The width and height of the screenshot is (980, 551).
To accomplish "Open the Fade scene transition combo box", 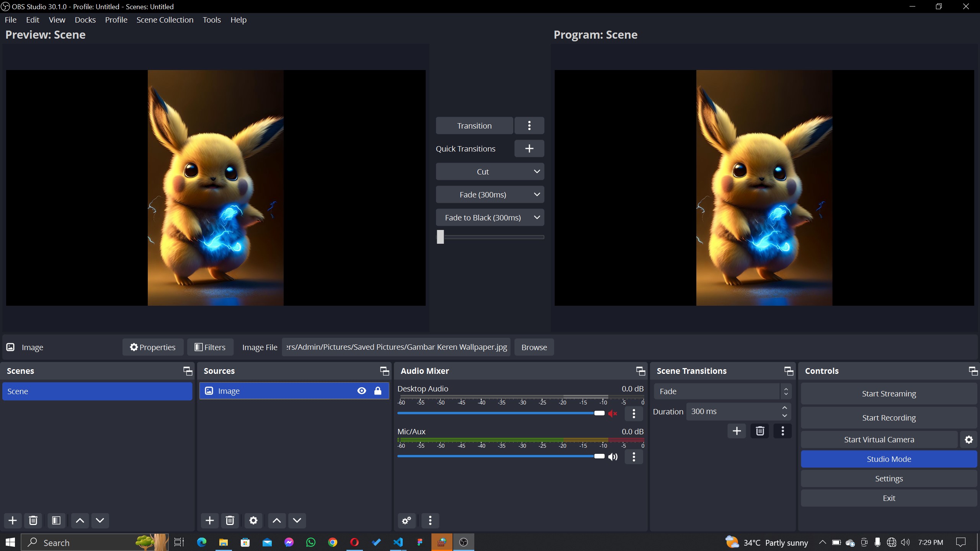I will tap(722, 391).
